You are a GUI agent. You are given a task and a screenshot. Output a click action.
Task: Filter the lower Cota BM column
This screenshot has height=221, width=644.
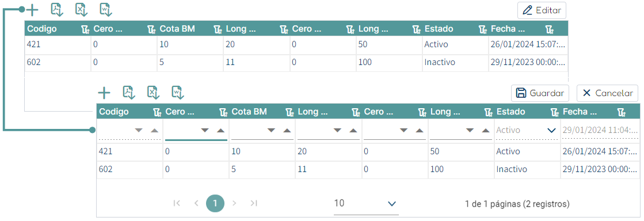(289, 112)
